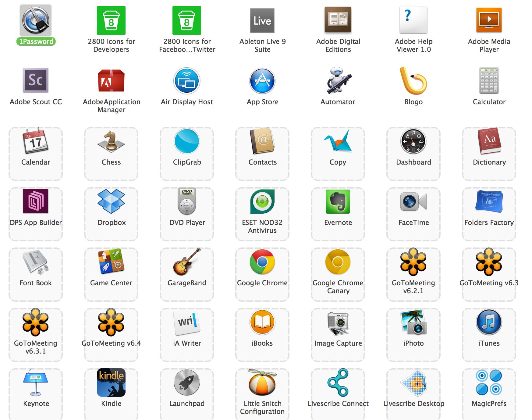
Task: Select the ClipGrab icon
Action: click(187, 141)
